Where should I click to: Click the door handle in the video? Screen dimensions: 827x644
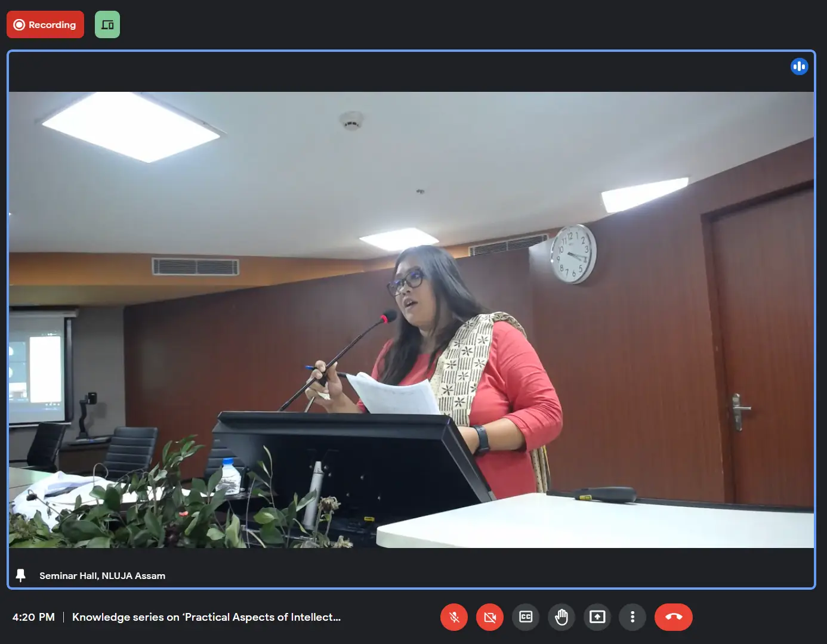click(739, 410)
